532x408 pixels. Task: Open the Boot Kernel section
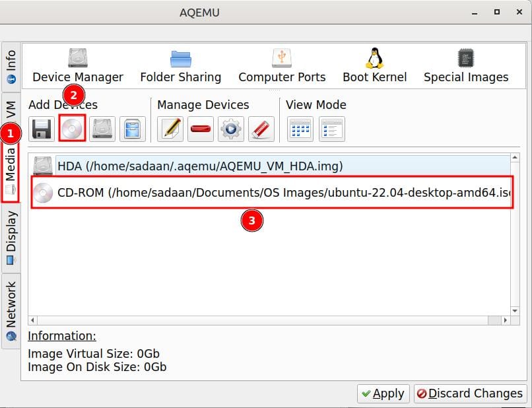point(374,66)
